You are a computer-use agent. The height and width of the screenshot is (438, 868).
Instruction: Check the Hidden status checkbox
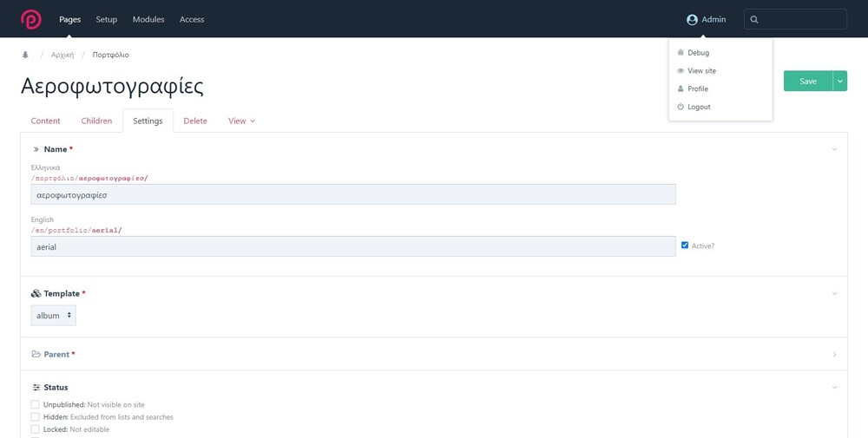coord(36,417)
